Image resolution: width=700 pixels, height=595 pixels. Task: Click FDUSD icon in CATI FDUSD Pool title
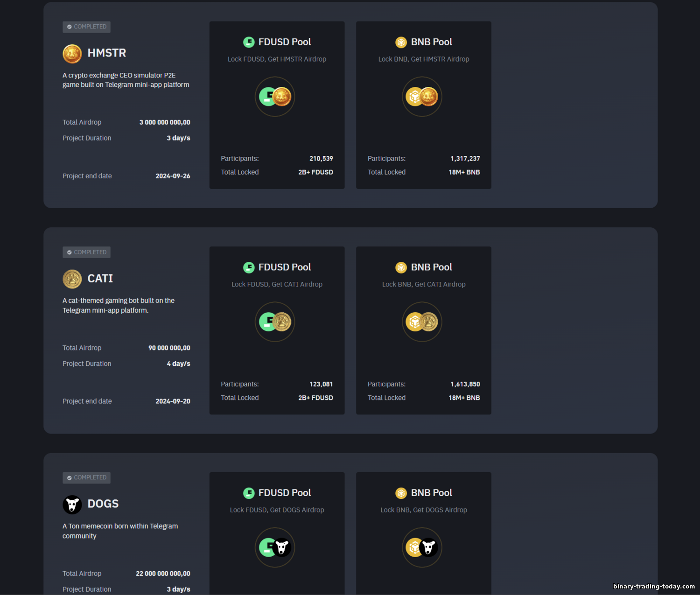coord(249,267)
